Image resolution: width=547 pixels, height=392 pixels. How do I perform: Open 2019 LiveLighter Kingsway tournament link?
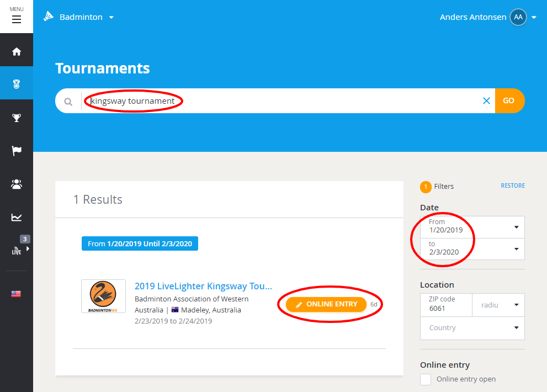click(203, 286)
